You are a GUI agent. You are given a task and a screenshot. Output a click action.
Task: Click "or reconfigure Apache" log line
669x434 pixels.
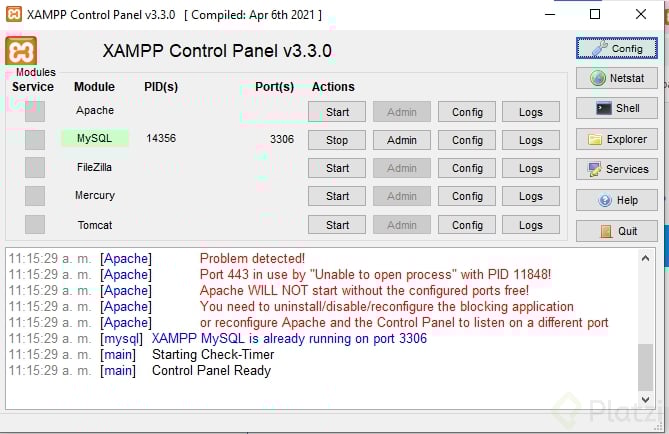click(x=404, y=323)
